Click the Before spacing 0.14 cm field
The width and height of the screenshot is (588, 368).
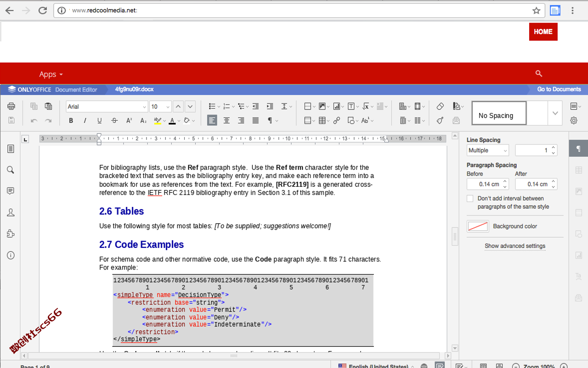[487, 184]
